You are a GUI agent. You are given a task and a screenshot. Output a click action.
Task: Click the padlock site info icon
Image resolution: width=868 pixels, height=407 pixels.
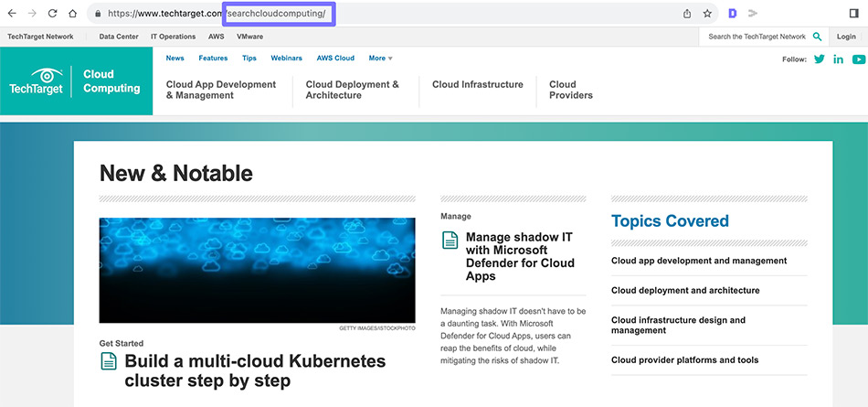98,14
